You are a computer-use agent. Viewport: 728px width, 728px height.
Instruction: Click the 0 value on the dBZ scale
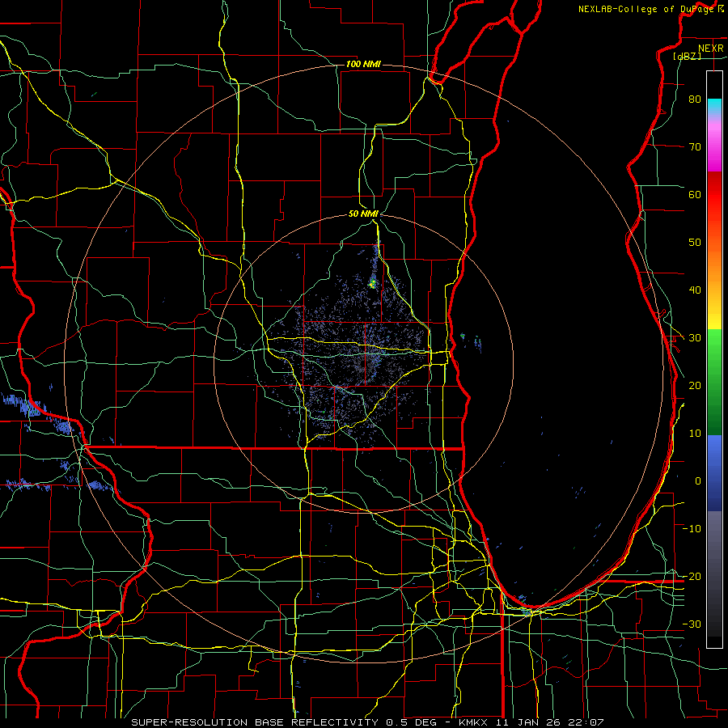point(698,481)
